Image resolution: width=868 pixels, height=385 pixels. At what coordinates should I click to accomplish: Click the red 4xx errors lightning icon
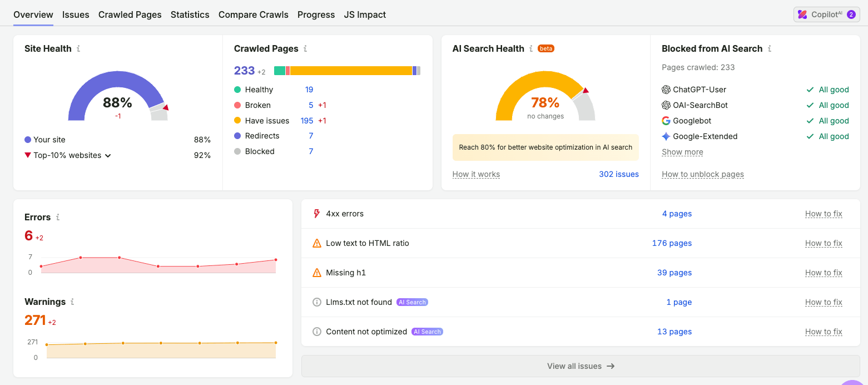pyautogui.click(x=317, y=214)
